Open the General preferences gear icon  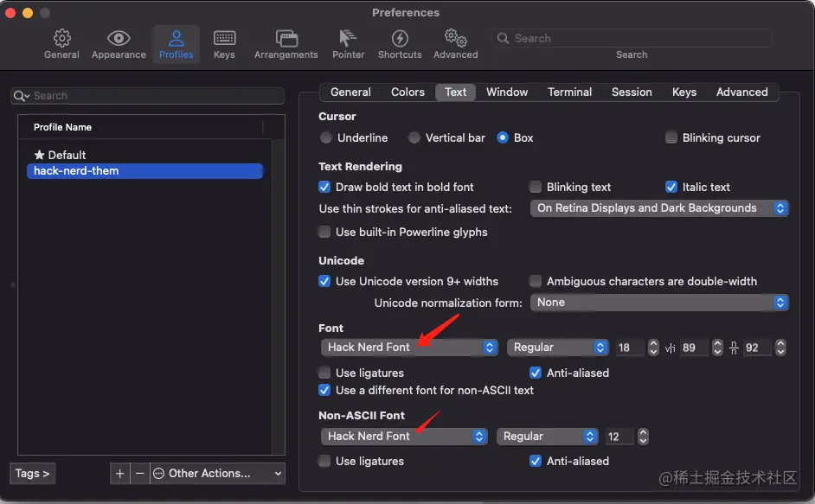pyautogui.click(x=61, y=38)
